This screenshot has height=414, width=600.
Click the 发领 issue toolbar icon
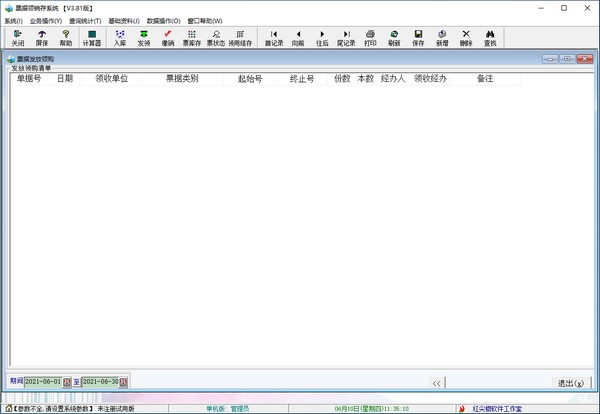(144, 38)
